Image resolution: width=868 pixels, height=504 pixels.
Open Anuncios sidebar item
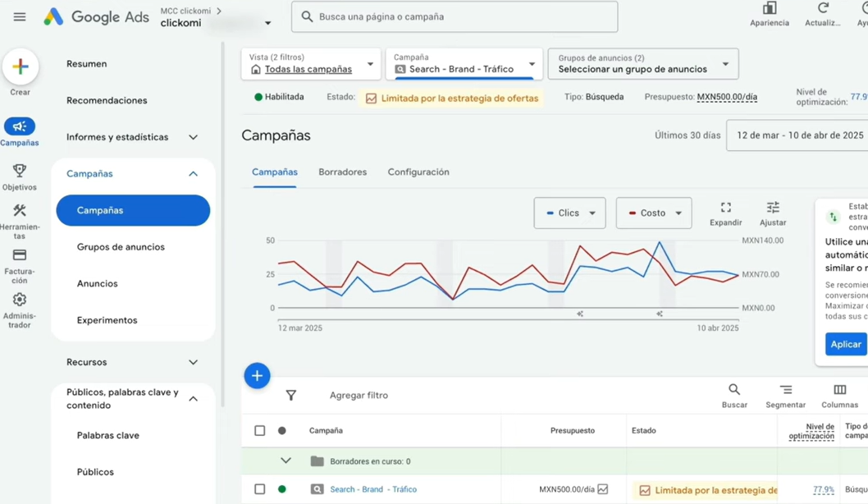tap(98, 283)
